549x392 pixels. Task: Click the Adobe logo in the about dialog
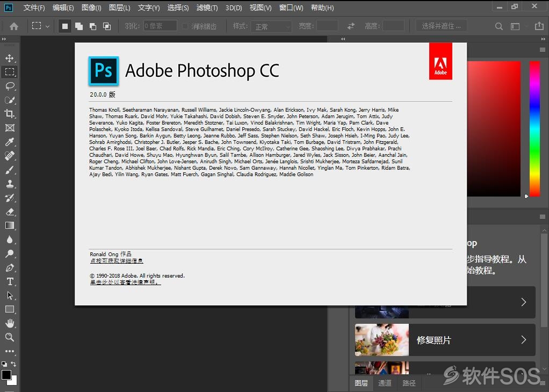click(440, 61)
